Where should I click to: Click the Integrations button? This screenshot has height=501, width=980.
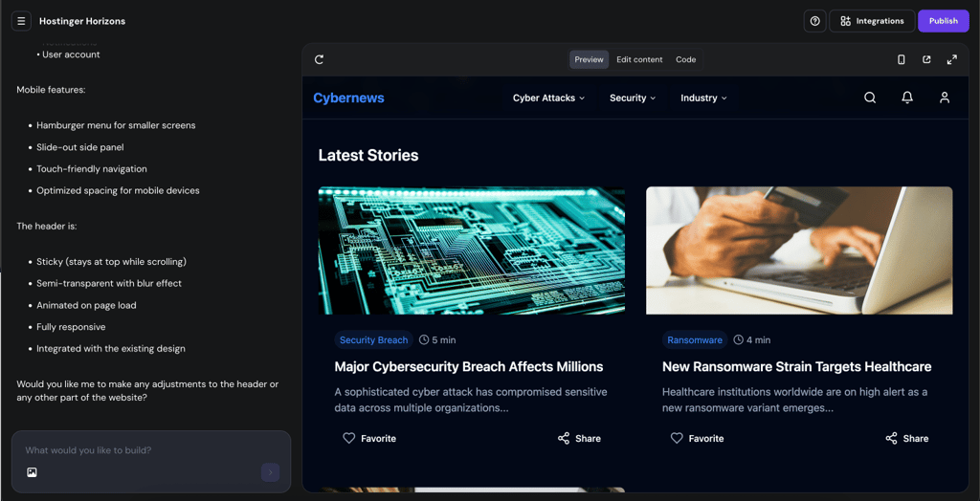[872, 21]
